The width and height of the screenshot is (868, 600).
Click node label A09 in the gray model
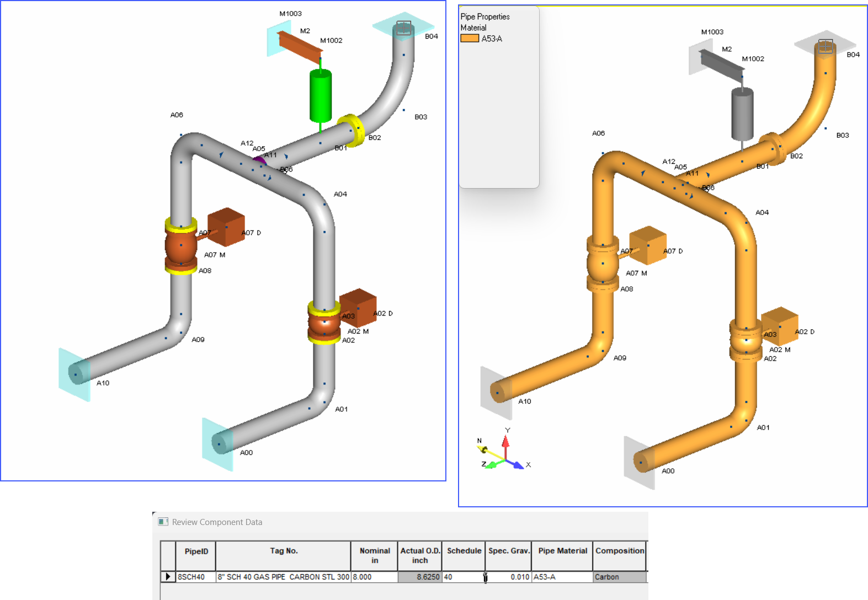[x=198, y=340]
